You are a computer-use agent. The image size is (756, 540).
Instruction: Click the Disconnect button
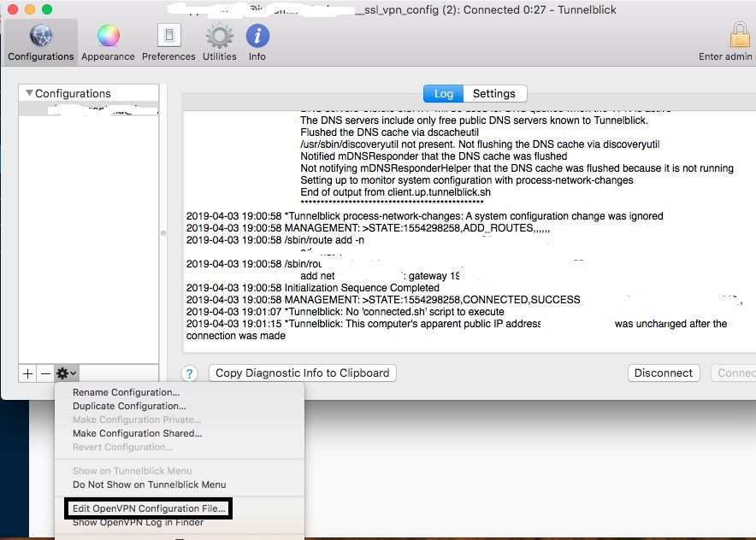663,373
